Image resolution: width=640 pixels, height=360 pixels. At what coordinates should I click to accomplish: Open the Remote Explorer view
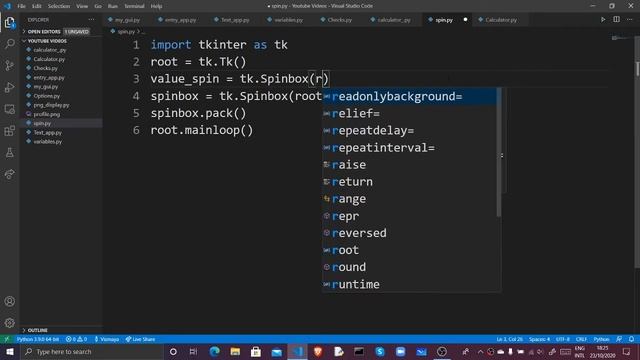[x=10, y=109]
